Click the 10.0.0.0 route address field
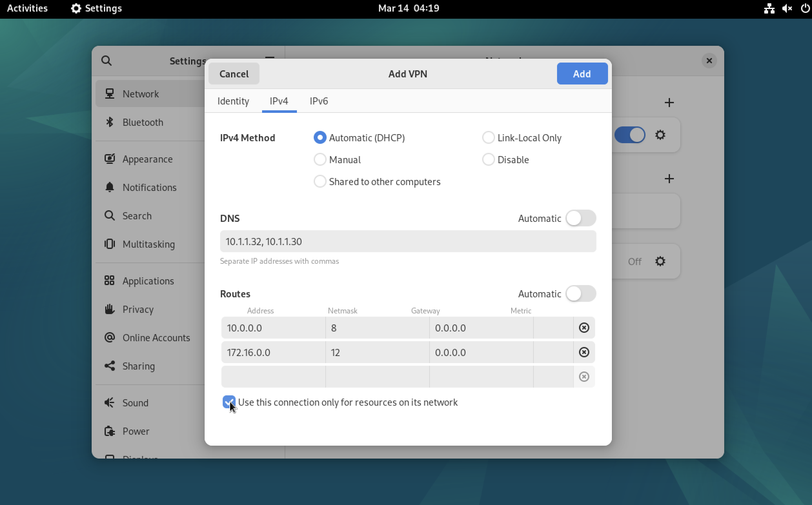The height and width of the screenshot is (505, 812). pyautogui.click(x=273, y=328)
